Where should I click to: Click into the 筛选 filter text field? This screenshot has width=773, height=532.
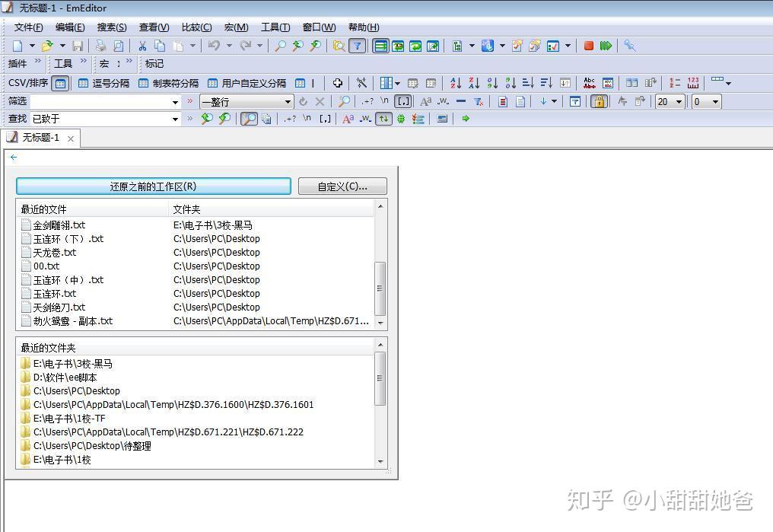pos(101,102)
